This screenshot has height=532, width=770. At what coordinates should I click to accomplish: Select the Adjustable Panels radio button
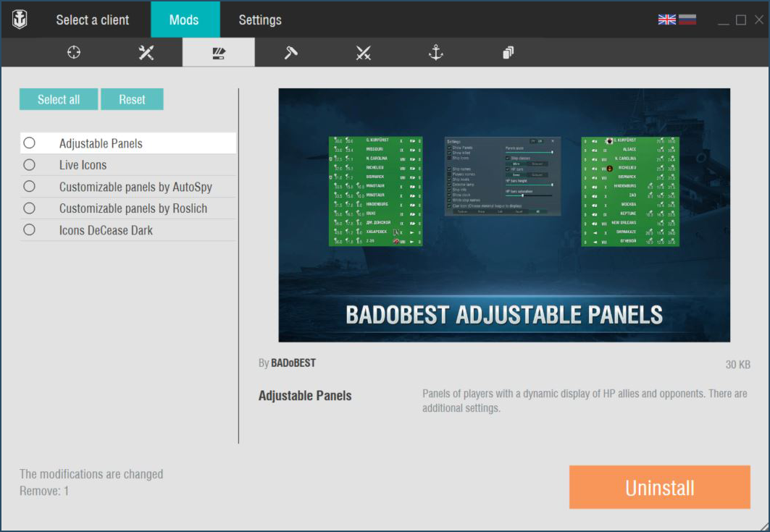(x=30, y=143)
